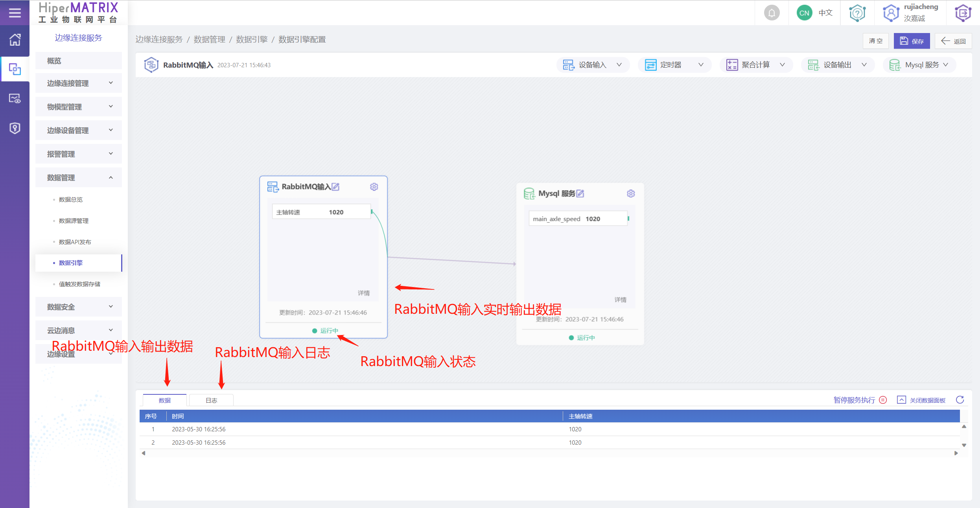Expand 报警管理 menu
This screenshot has width=980, height=508.
pyautogui.click(x=79, y=154)
